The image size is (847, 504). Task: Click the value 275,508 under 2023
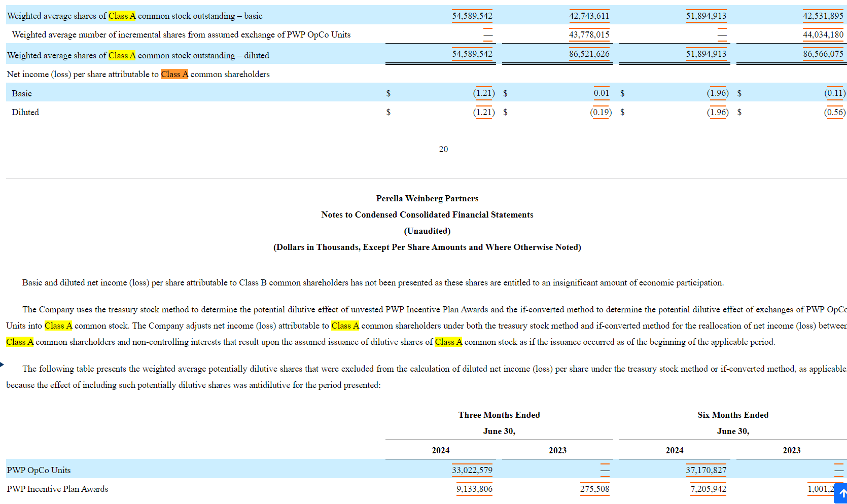[595, 489]
